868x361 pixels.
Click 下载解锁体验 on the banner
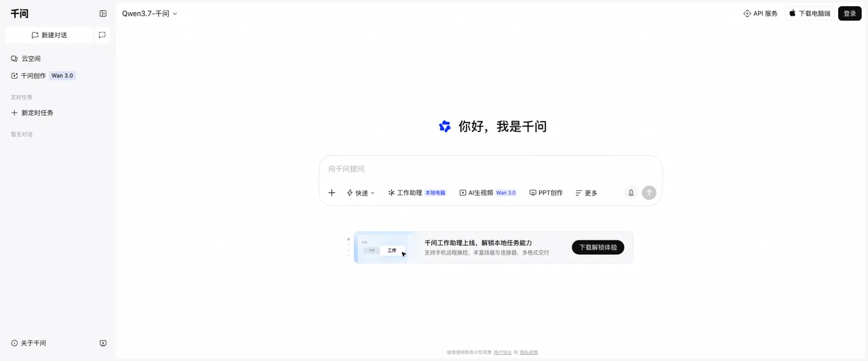(598, 247)
